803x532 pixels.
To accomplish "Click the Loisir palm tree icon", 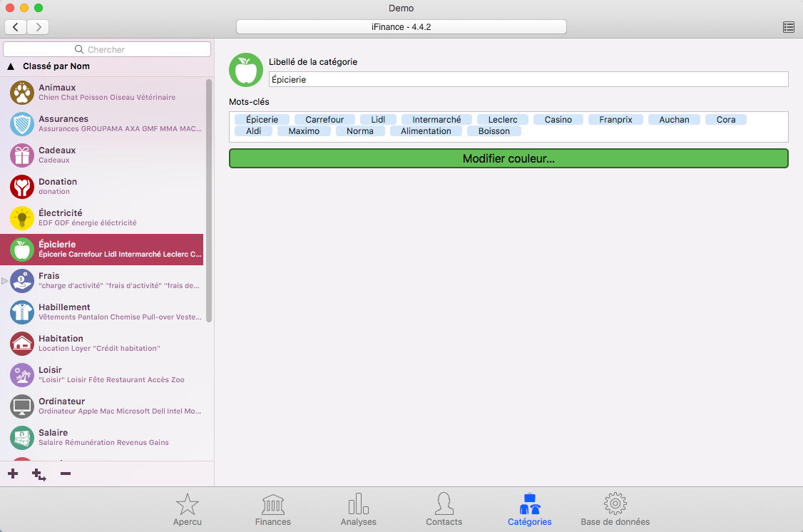I will (x=22, y=375).
